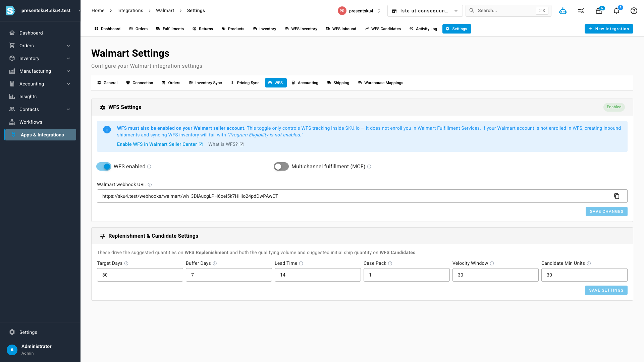The image size is (644, 362).
Task: Click the Target Days input field
Action: [x=140, y=275]
